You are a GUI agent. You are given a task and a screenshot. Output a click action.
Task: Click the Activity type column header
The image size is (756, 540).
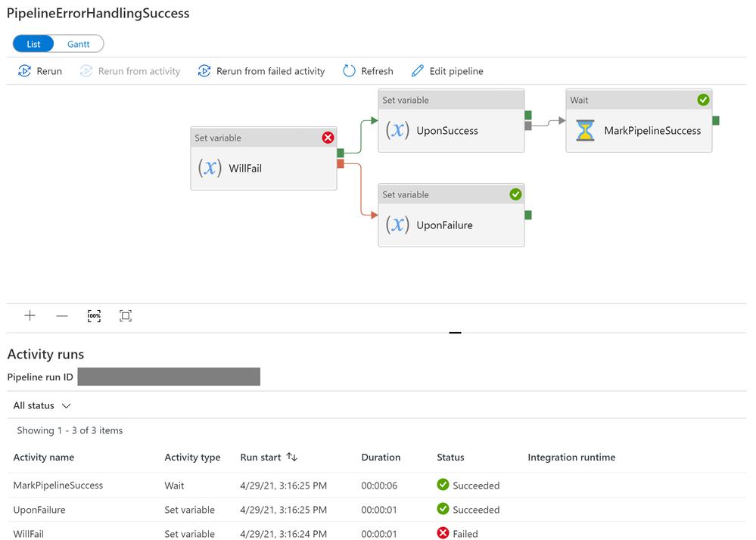(192, 457)
